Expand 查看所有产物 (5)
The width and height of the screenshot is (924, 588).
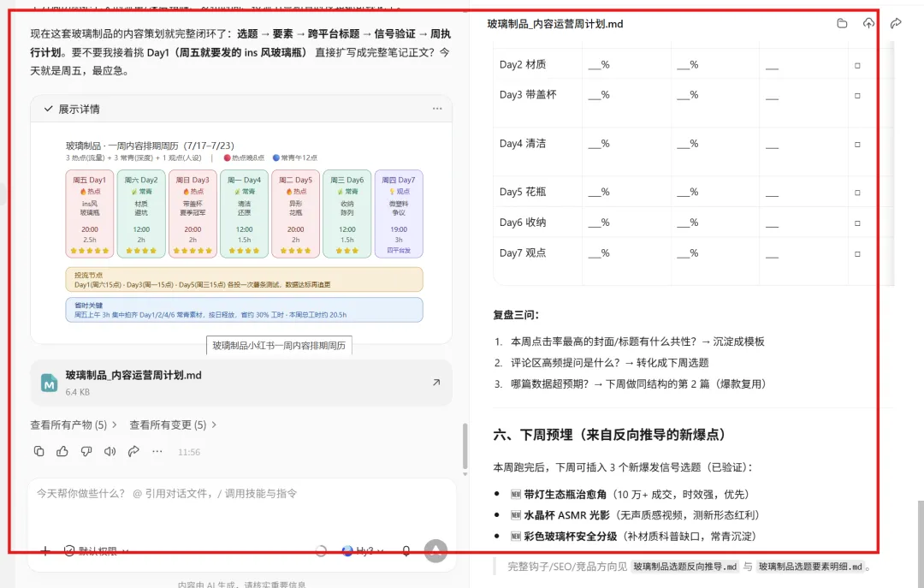point(74,425)
